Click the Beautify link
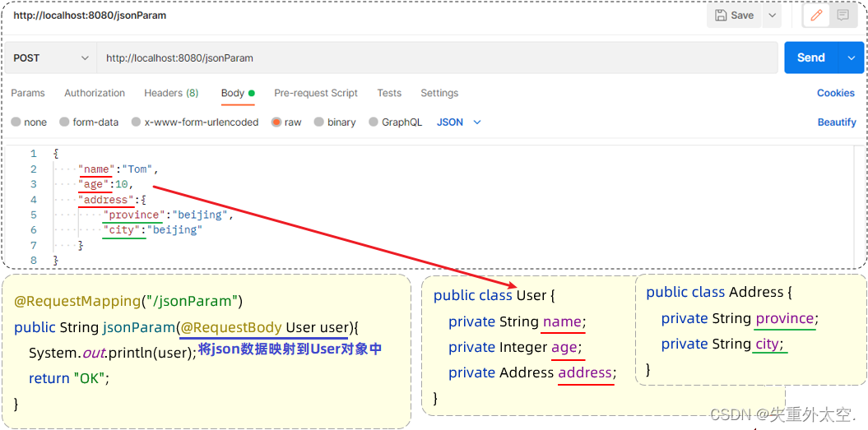Screen dimensions: 868x430 [x=837, y=123]
